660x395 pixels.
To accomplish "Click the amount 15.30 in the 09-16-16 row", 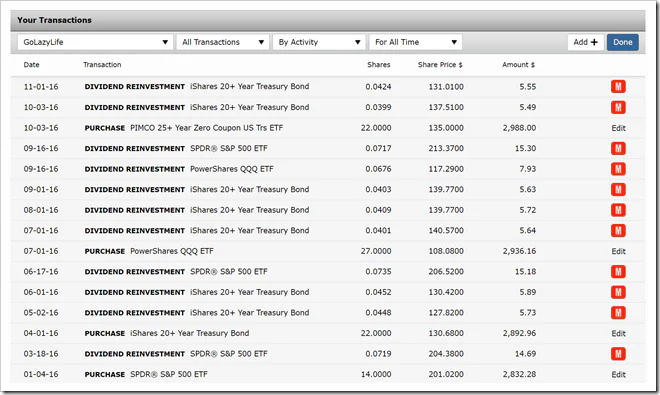I will pyautogui.click(x=525, y=149).
